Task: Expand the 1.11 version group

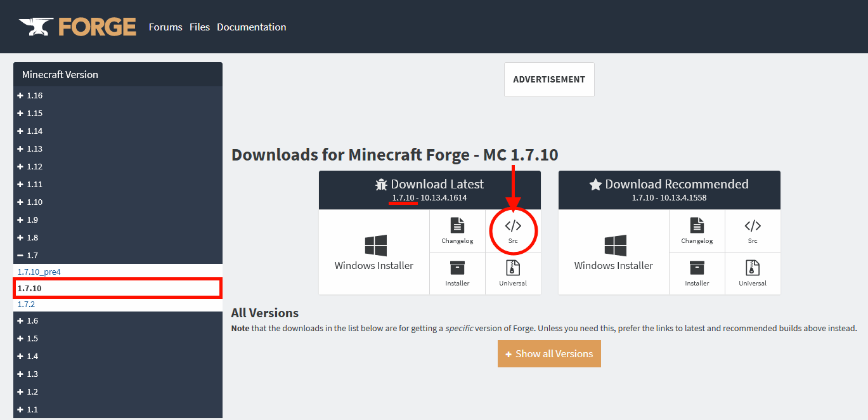Action: click(118, 184)
